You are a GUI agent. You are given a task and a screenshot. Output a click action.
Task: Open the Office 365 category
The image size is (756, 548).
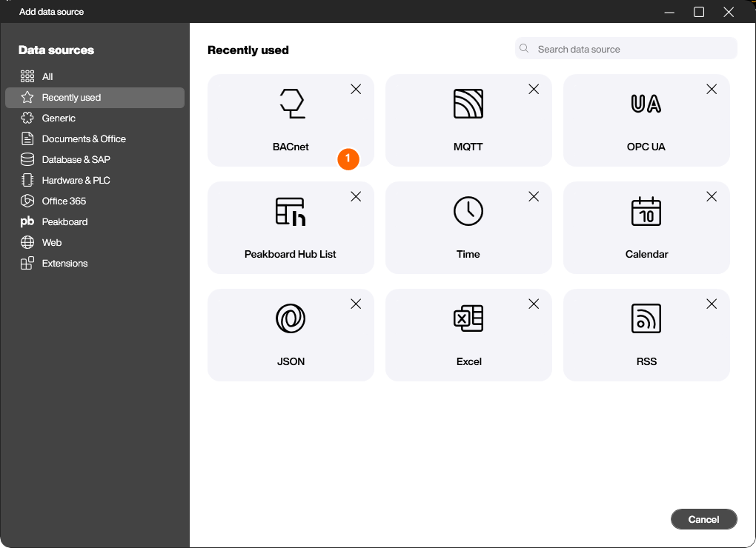coord(95,201)
